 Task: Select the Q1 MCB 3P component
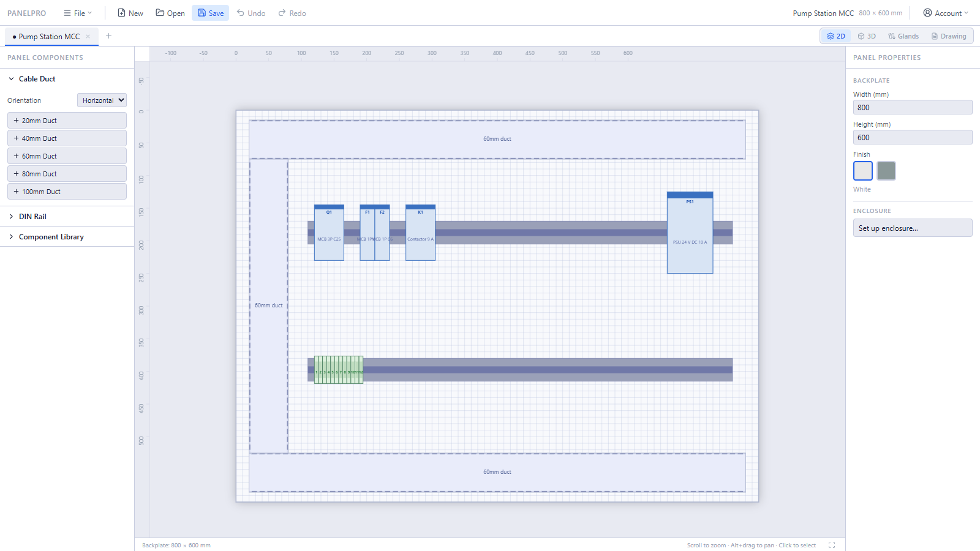(329, 233)
